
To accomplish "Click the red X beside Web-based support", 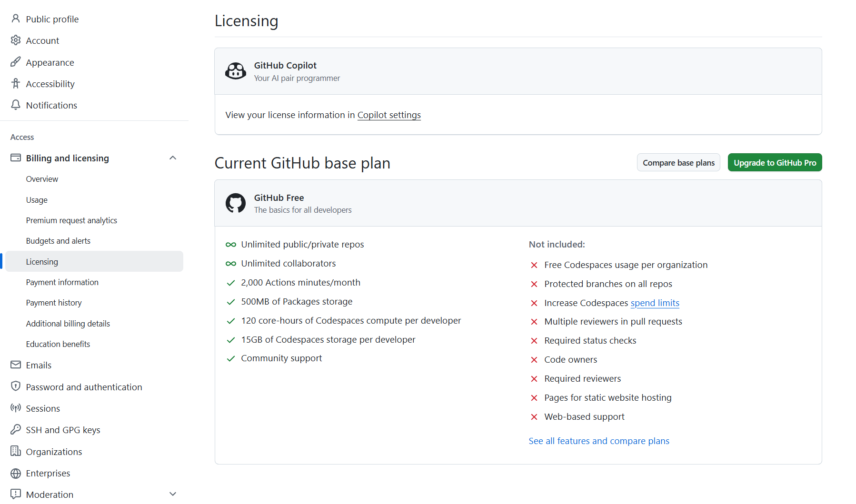I will pyautogui.click(x=534, y=417).
